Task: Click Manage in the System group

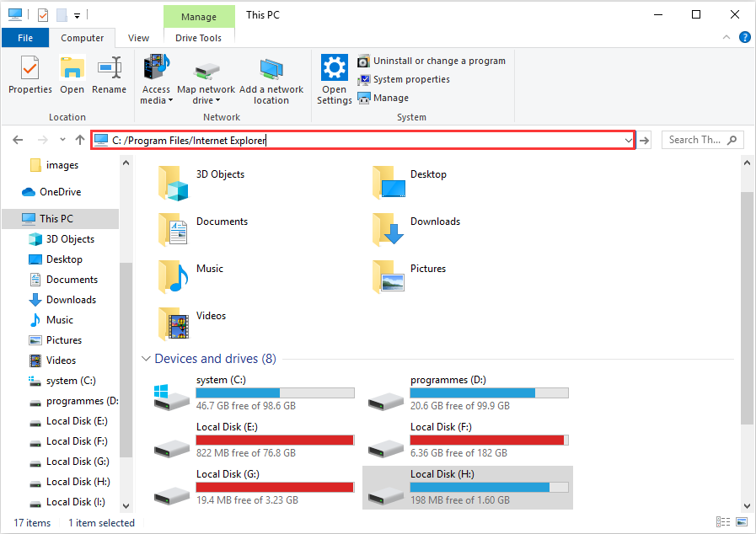Action: 383,98
